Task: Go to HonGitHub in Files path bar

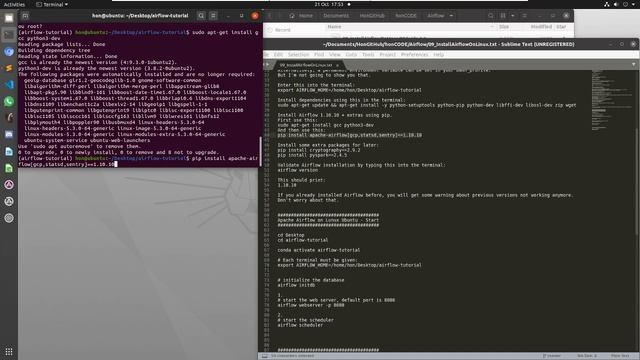Action: click(x=372, y=16)
